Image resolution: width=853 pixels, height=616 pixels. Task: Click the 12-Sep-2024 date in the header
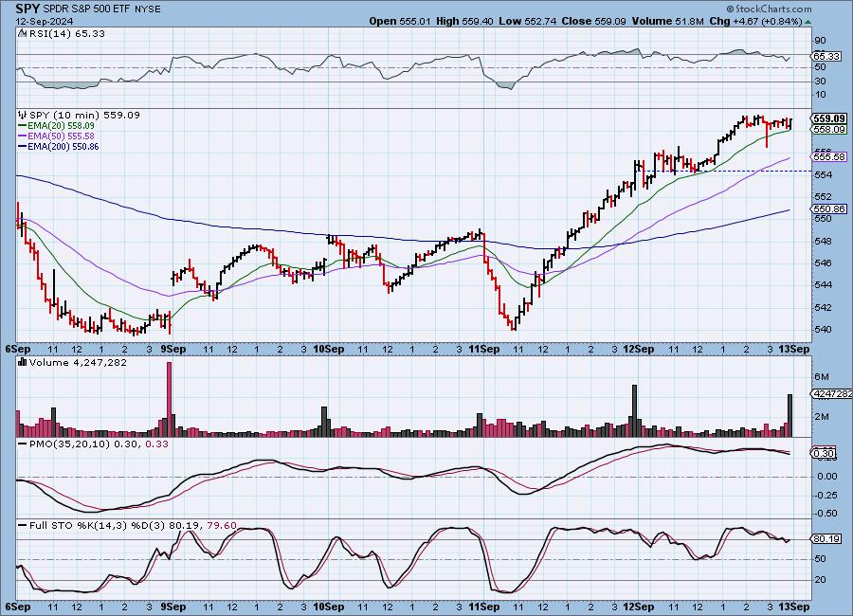(x=45, y=22)
